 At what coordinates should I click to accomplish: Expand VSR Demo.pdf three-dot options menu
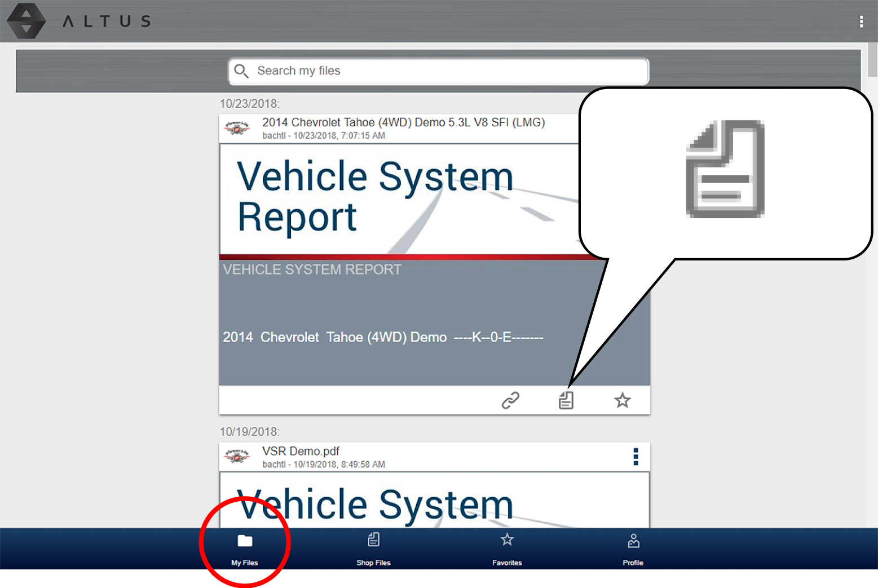(636, 457)
